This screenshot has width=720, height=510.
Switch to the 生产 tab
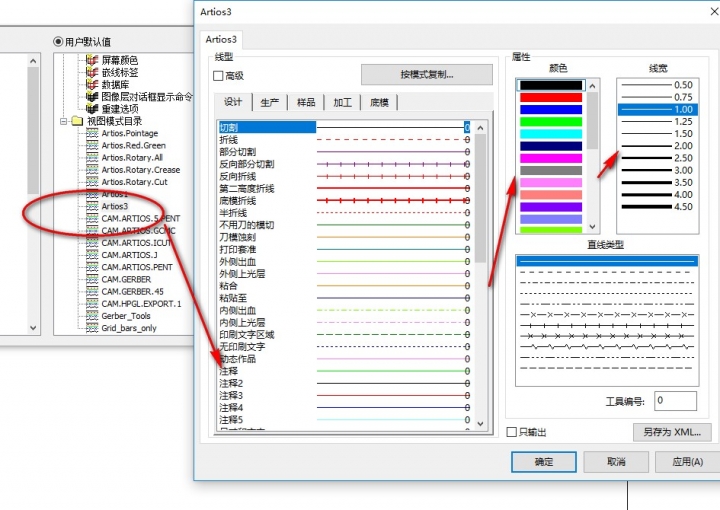click(x=269, y=103)
